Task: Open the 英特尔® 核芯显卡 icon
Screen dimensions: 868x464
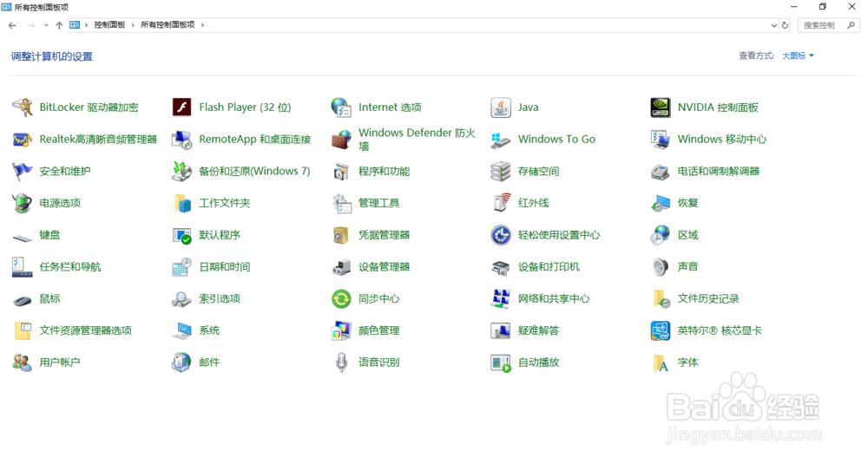Action: 660,330
